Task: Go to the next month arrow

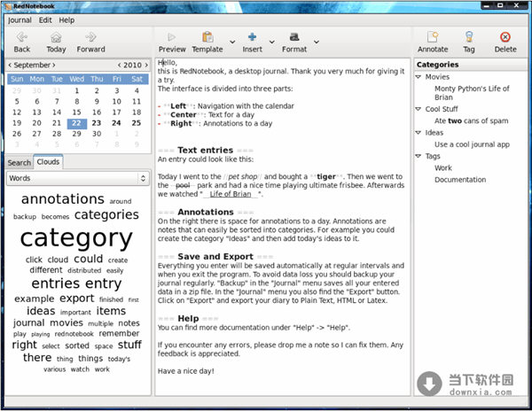Action: (53, 65)
